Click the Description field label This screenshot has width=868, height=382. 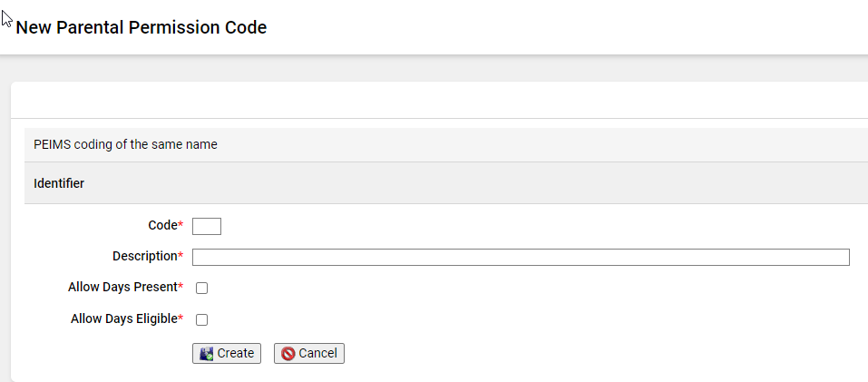tap(144, 256)
